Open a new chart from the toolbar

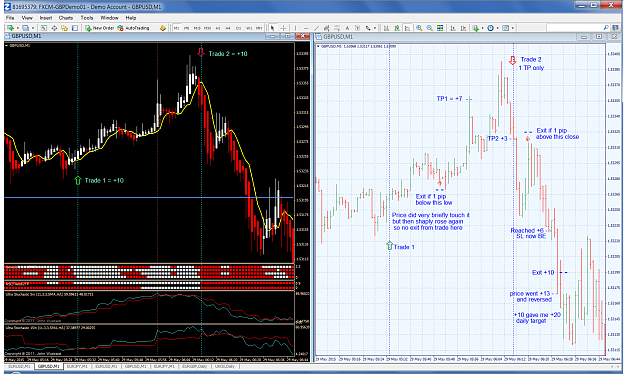coord(10,28)
